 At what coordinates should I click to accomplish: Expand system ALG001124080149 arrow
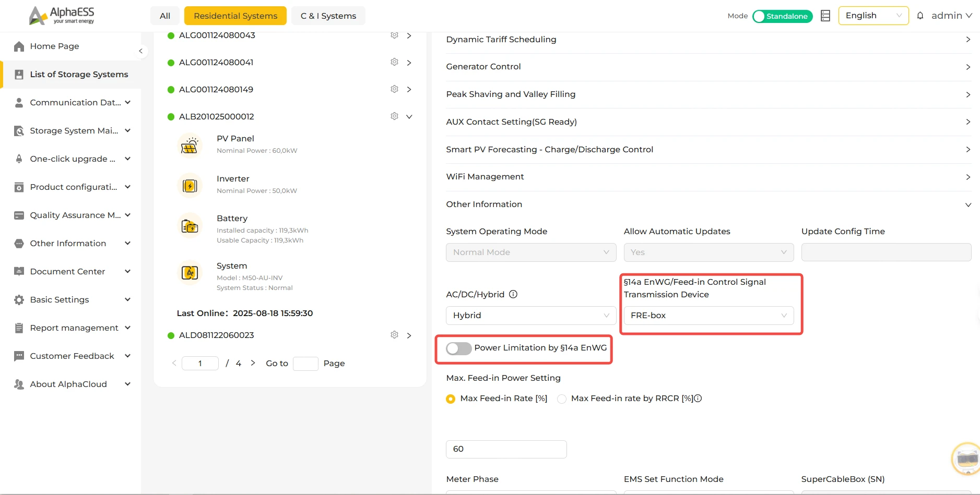pos(409,90)
